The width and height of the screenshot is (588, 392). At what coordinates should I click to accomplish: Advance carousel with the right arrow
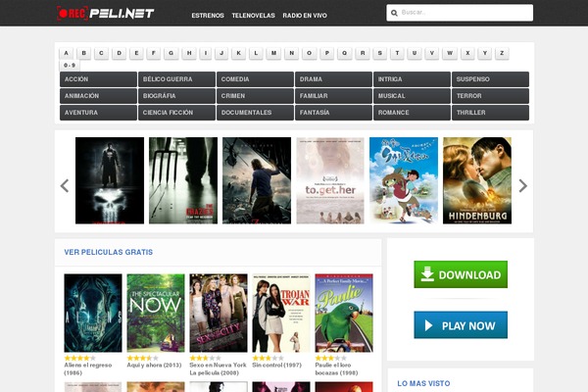(522, 185)
